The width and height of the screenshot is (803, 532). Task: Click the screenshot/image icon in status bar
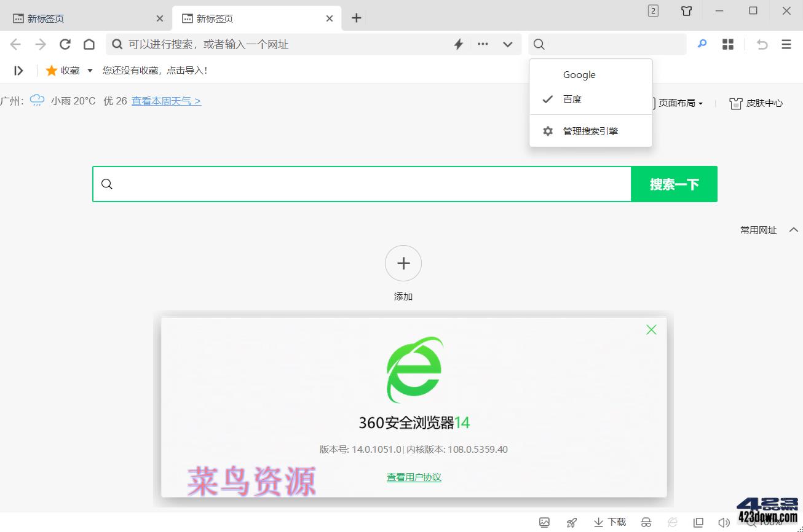pyautogui.click(x=544, y=522)
